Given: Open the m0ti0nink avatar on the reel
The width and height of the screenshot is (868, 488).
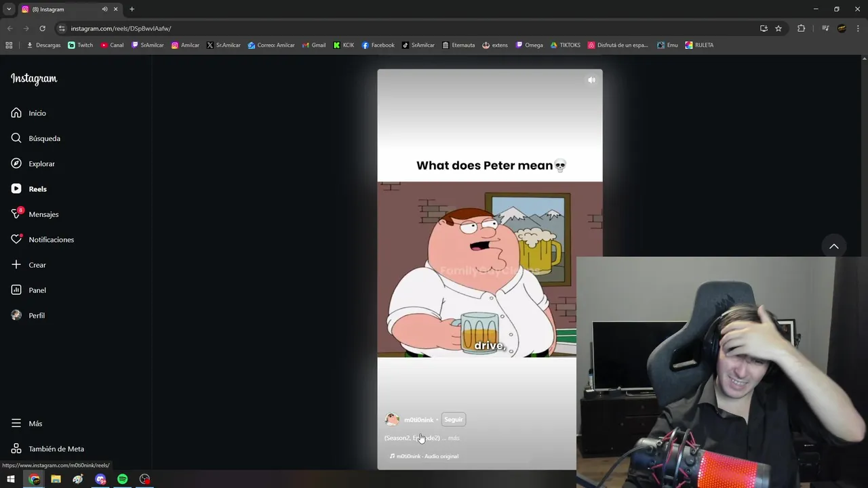Looking at the screenshot, I should pos(392,420).
